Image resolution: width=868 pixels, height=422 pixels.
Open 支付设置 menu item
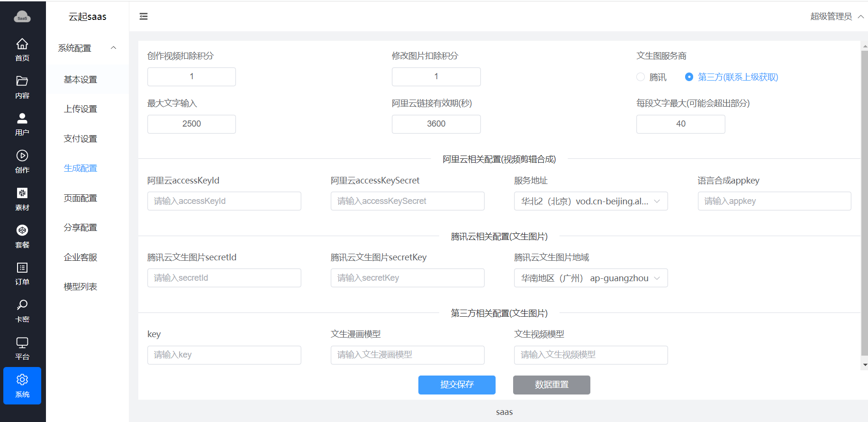[81, 139]
